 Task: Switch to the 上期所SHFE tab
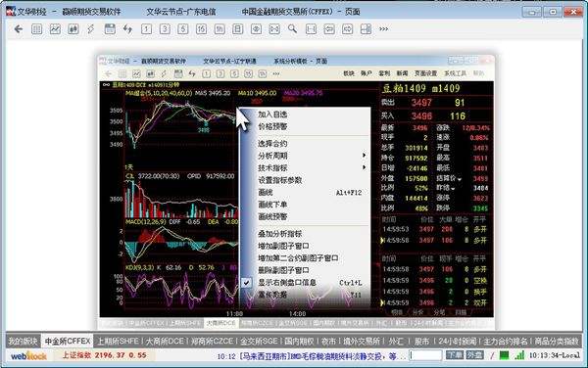(x=119, y=341)
